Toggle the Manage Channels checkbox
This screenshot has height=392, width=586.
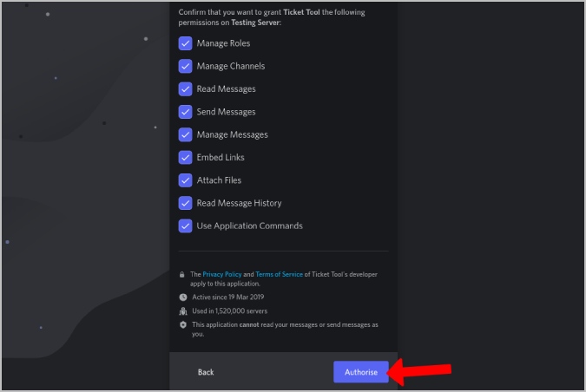click(186, 66)
